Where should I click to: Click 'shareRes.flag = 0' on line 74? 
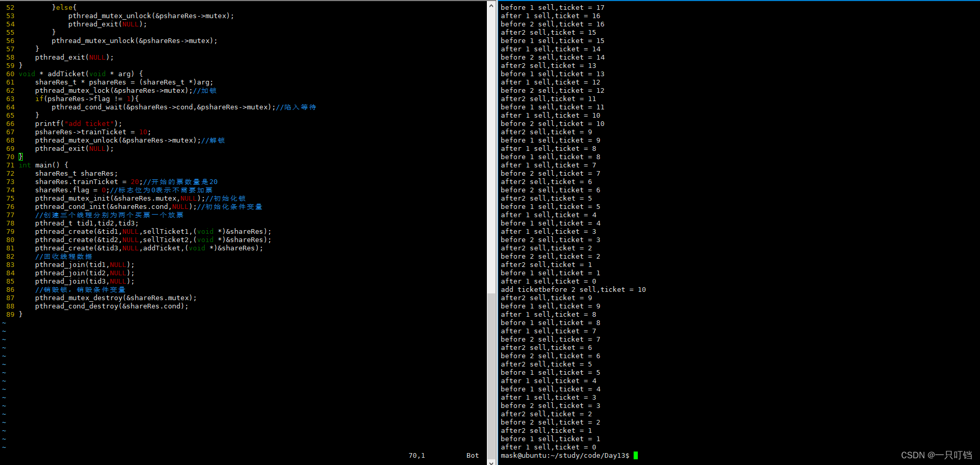(71, 190)
